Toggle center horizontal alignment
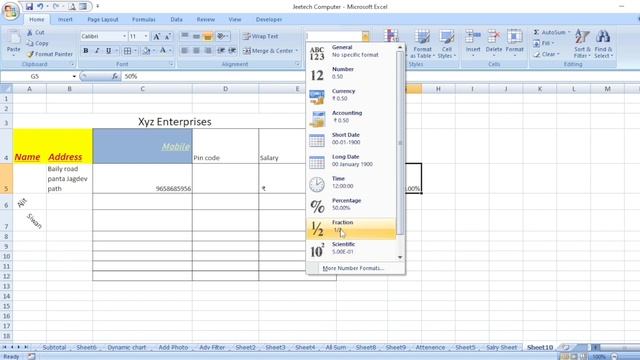 196,51
